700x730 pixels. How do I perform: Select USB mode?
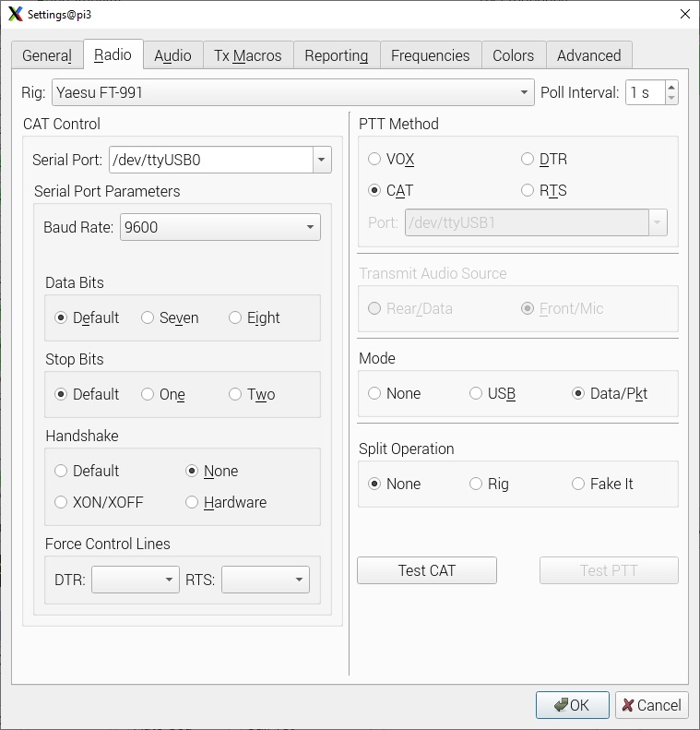pos(492,393)
